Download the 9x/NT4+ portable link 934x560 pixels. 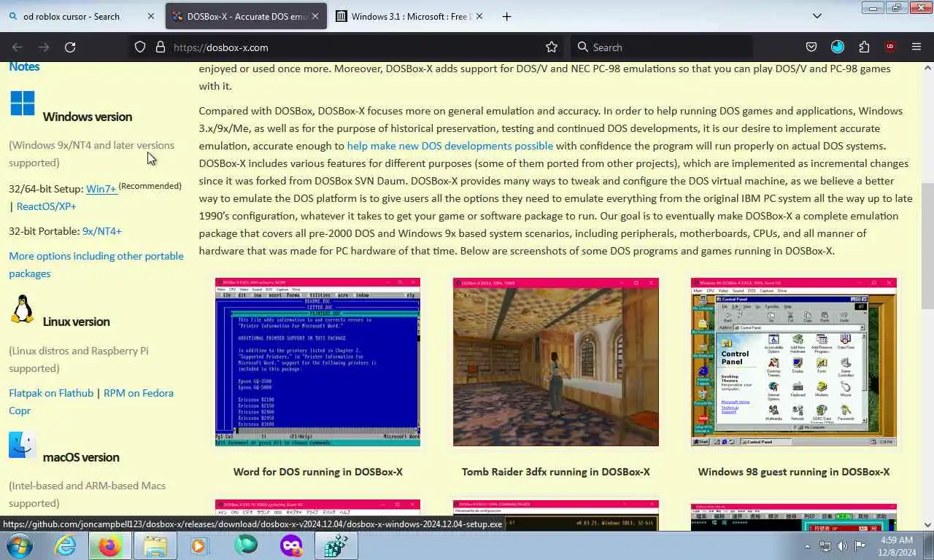(102, 231)
